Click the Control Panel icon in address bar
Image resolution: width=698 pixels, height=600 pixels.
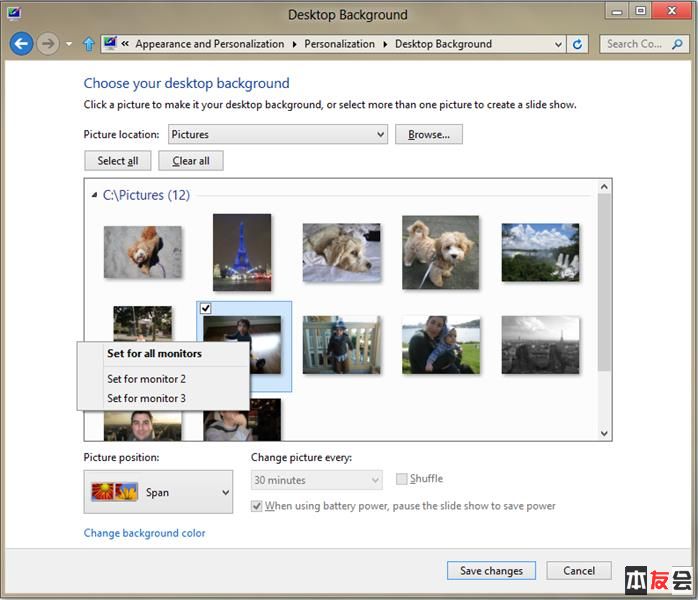coord(110,44)
